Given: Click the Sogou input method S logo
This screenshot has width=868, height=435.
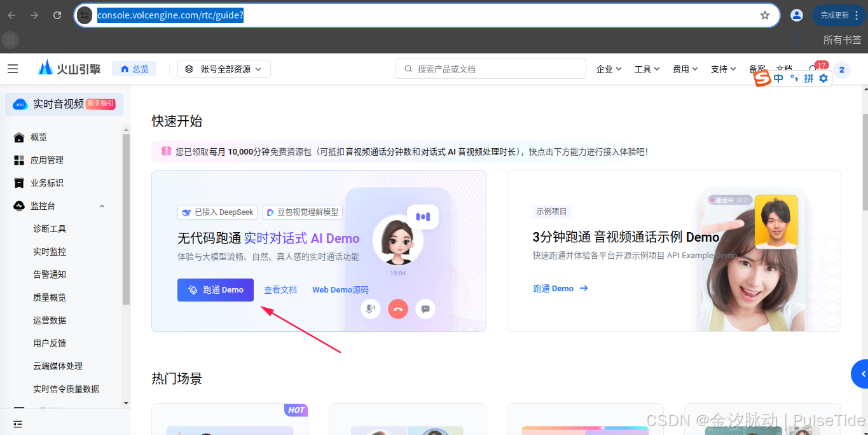Looking at the screenshot, I should (762, 78).
